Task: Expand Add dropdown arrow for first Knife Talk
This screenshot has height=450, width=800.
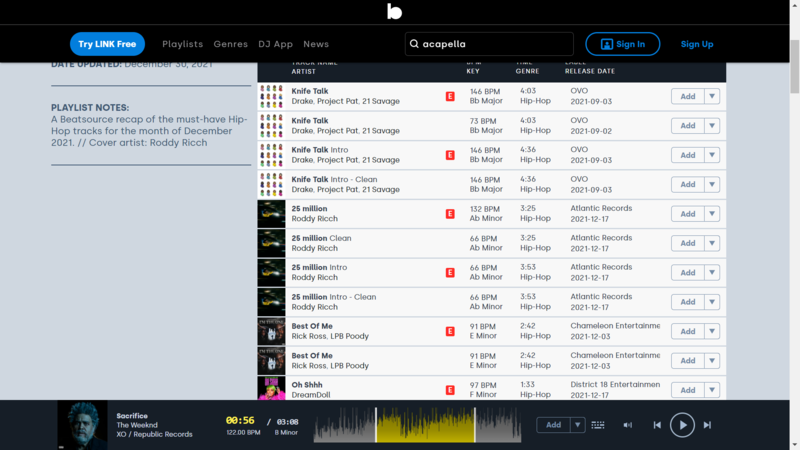Action: click(x=711, y=97)
